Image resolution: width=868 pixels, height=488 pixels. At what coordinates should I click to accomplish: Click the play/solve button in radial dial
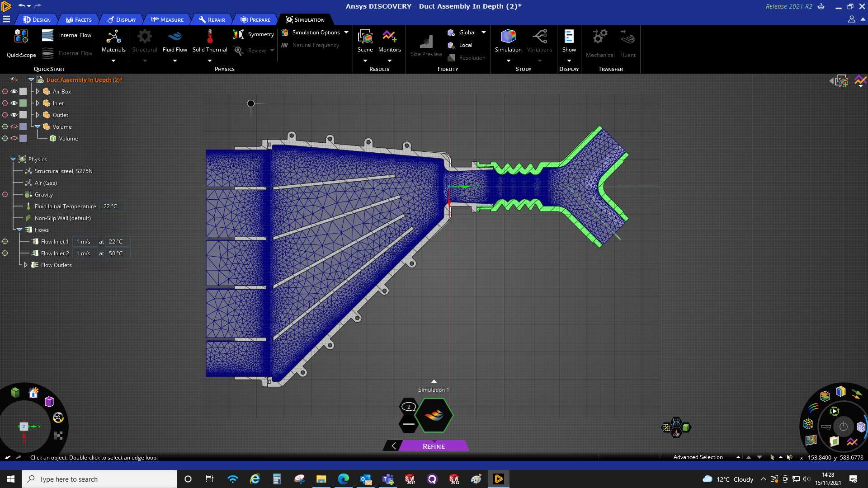pos(834,411)
